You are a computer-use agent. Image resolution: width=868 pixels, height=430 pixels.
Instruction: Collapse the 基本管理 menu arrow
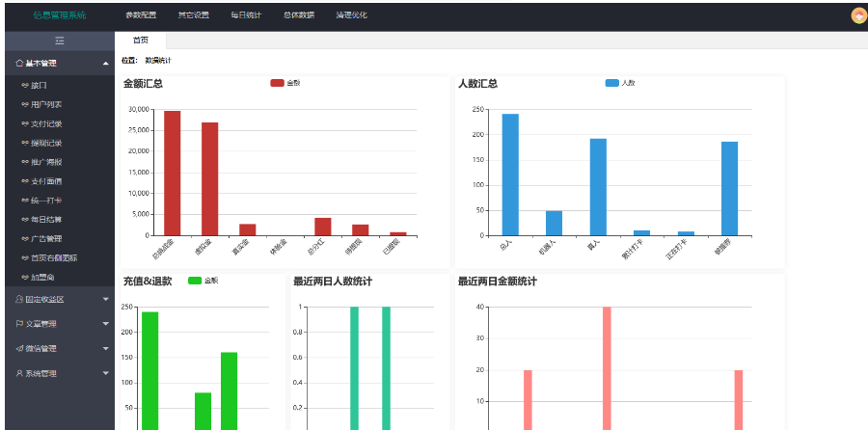(x=105, y=64)
